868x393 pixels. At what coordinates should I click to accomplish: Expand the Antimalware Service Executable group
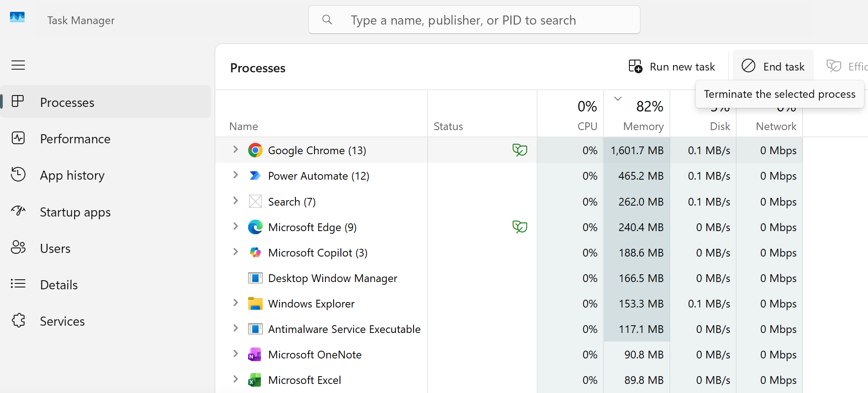click(235, 327)
